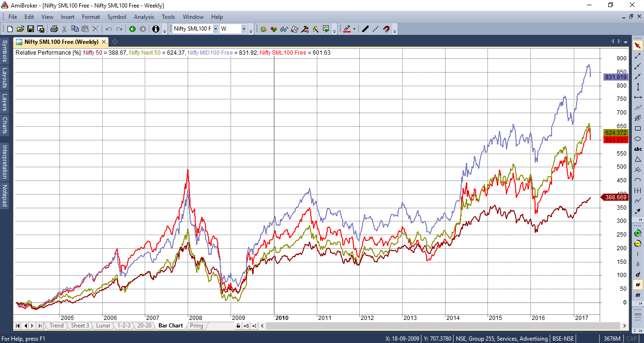Select the vertical line drawing tool

tap(638, 87)
